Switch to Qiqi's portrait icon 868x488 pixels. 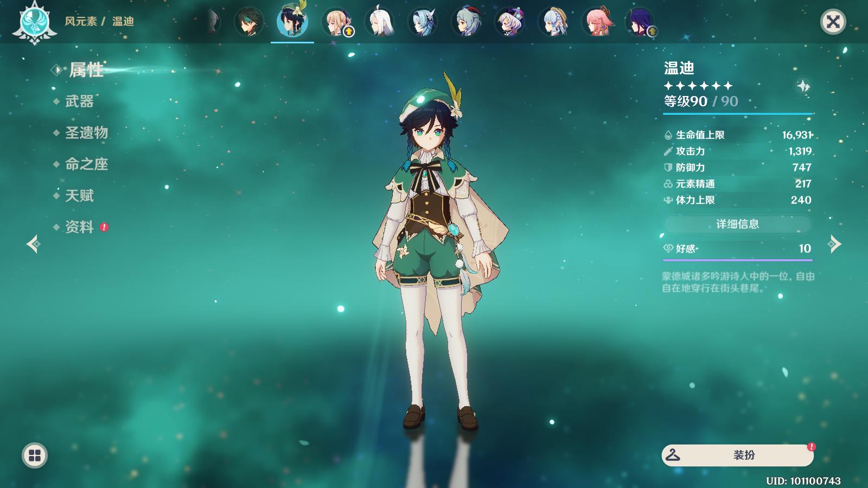(x=510, y=22)
